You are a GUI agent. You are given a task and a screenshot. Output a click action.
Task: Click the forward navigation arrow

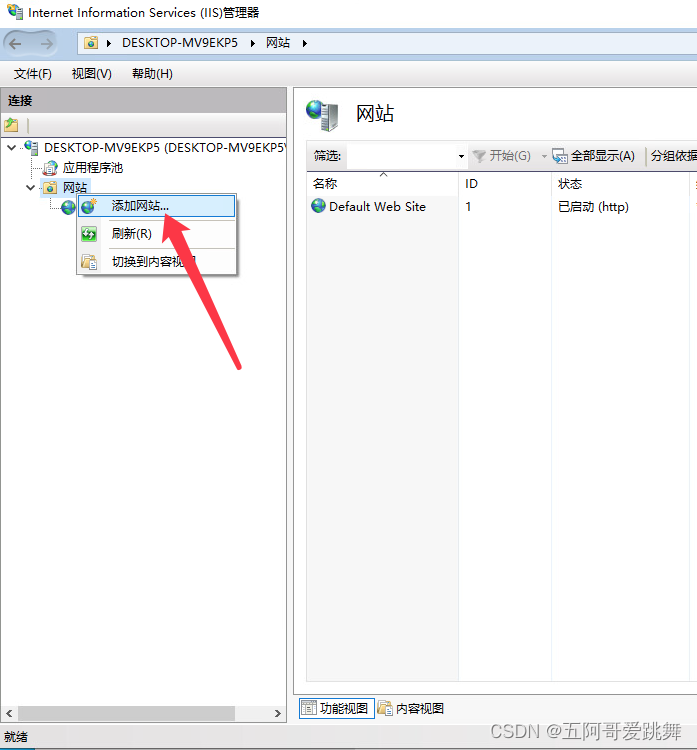click(46, 44)
